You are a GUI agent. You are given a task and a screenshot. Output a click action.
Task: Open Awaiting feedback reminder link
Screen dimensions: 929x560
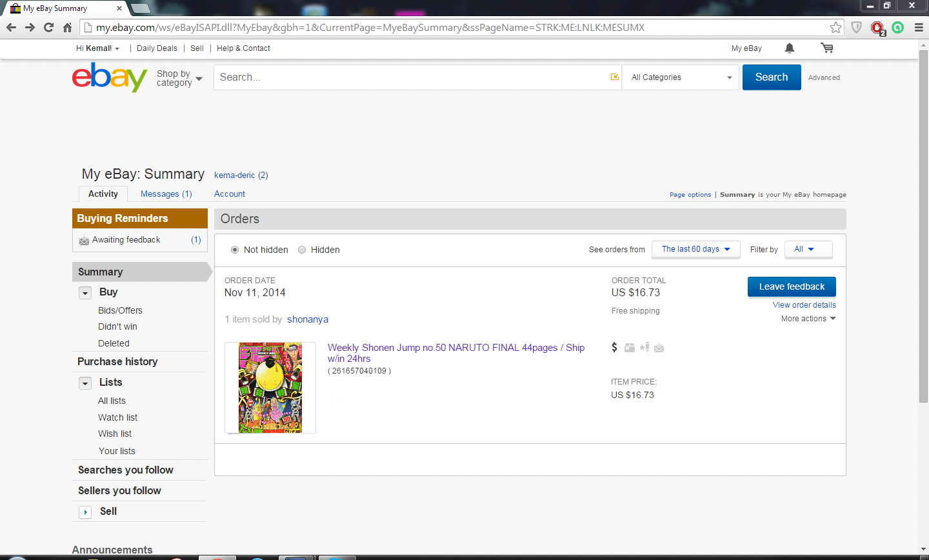pos(126,239)
